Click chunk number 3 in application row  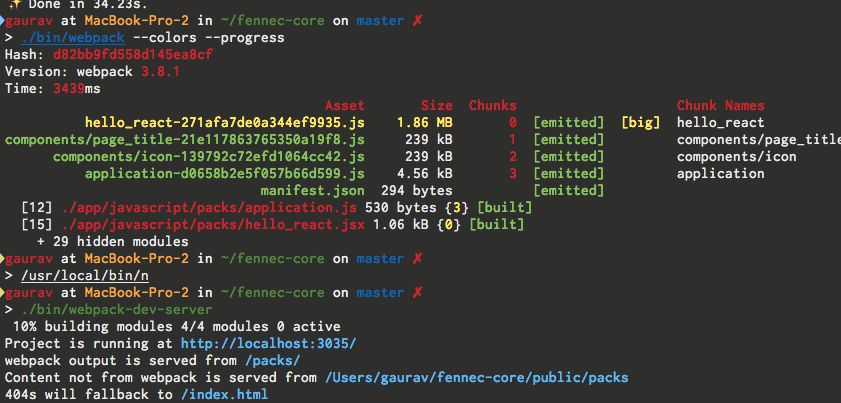point(512,174)
